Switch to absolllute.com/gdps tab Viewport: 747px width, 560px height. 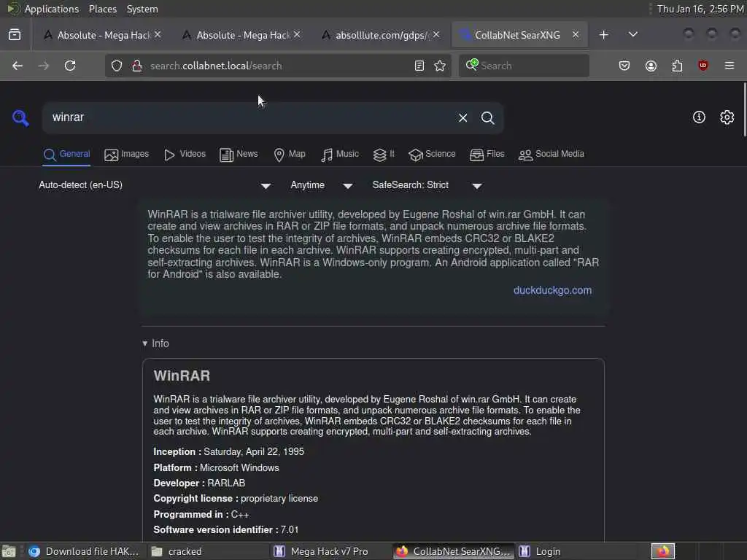pos(380,35)
